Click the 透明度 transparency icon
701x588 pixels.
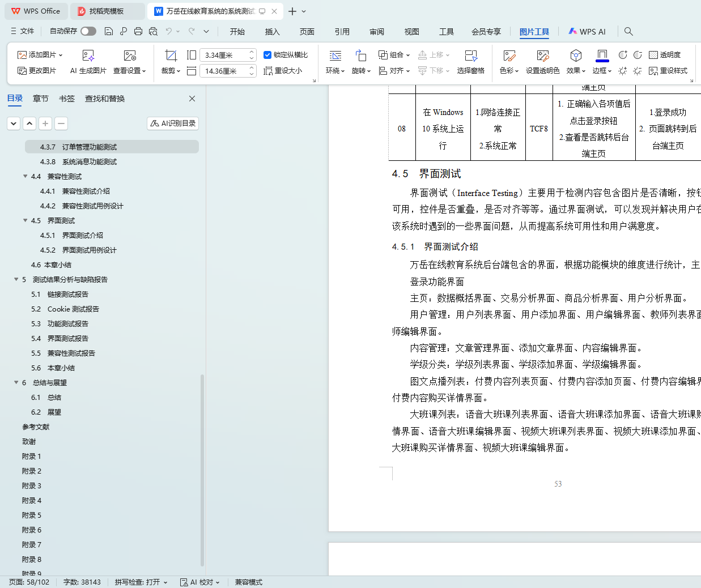pyautogui.click(x=653, y=55)
